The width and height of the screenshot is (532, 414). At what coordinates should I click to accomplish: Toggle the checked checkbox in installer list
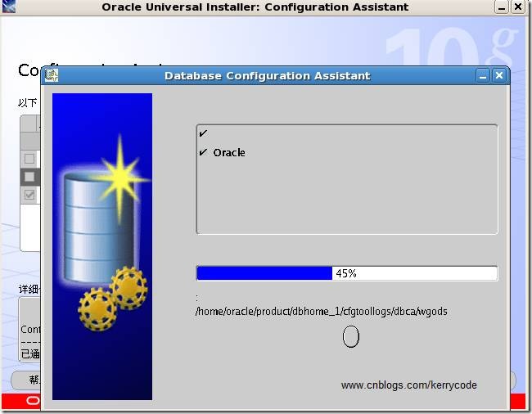[29, 195]
